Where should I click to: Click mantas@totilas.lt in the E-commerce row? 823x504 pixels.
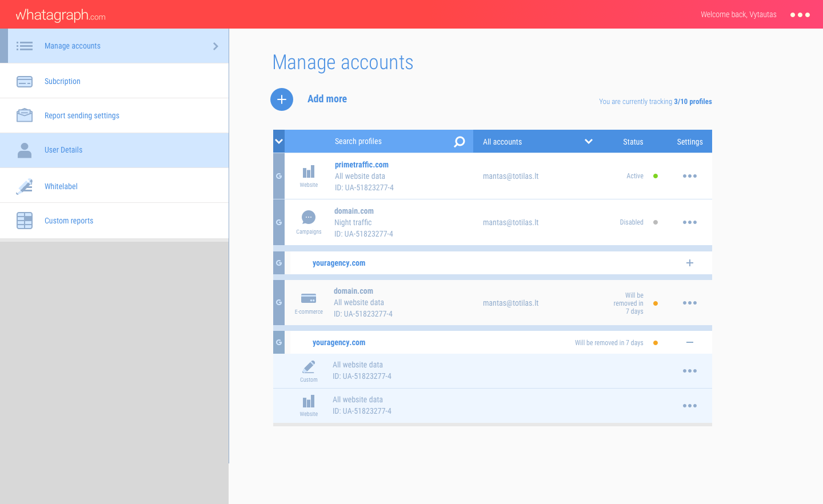511,303
